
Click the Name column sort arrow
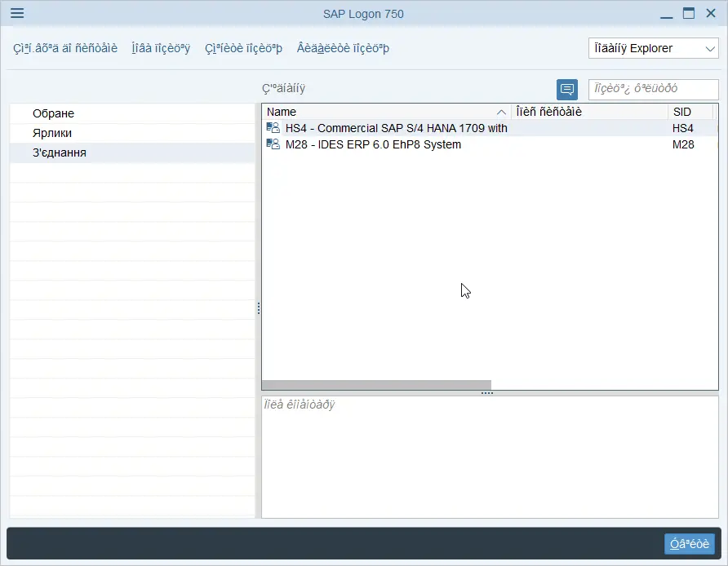click(x=501, y=112)
